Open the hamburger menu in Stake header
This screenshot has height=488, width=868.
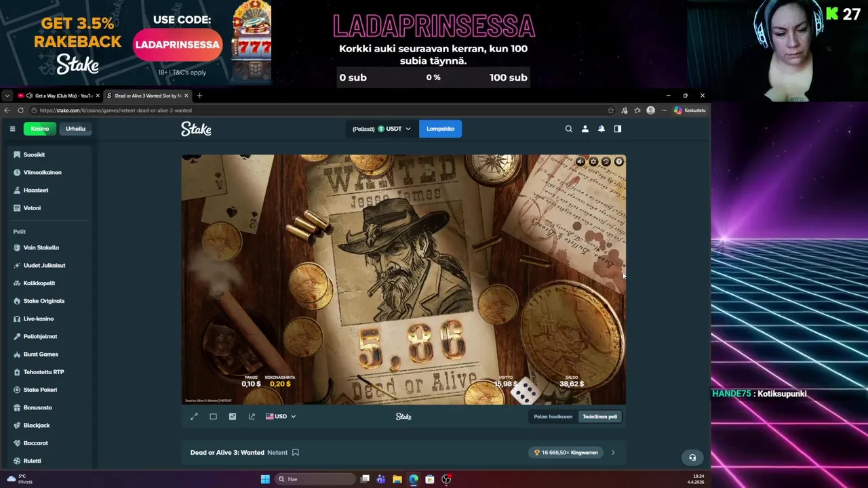pos(12,129)
